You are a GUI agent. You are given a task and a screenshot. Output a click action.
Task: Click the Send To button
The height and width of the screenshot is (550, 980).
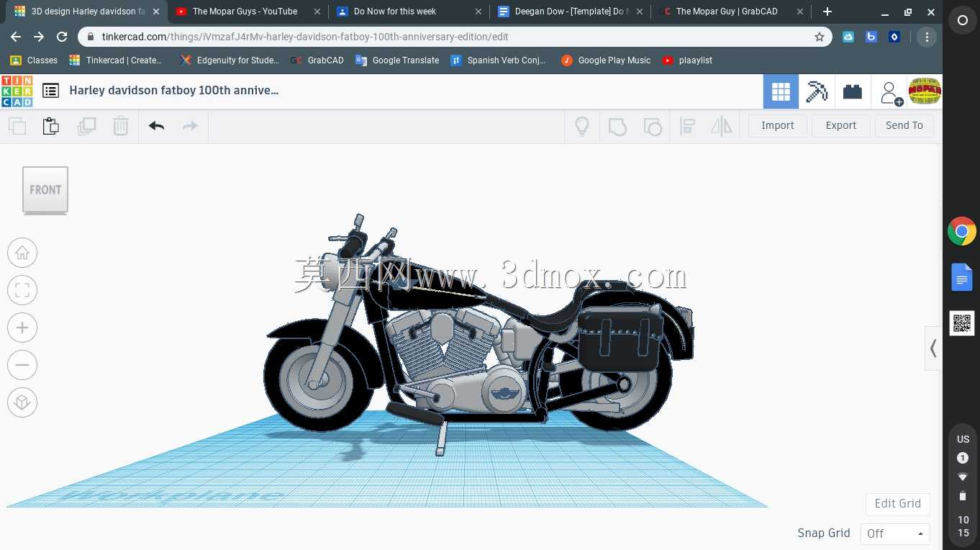click(x=904, y=125)
